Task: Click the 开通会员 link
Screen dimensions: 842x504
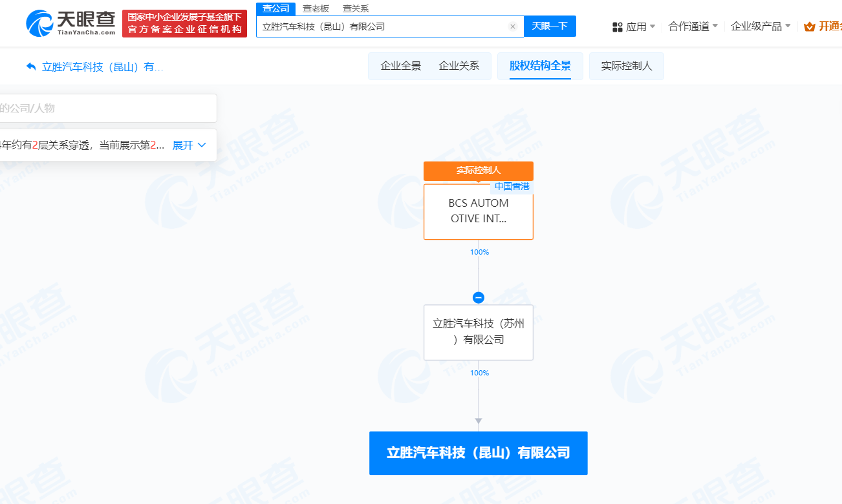Action: coord(830,26)
